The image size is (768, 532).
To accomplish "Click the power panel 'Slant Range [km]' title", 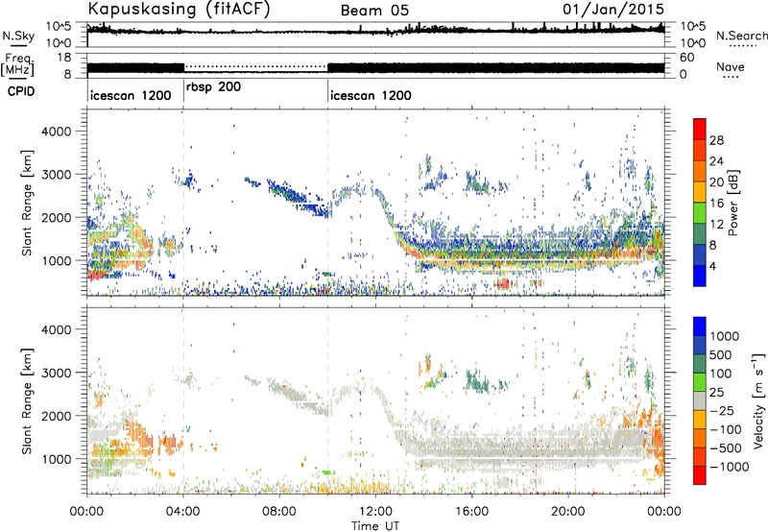I will click(27, 204).
